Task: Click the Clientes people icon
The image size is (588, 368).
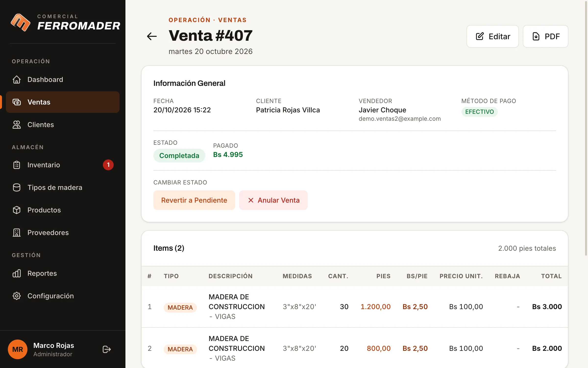Action: pyautogui.click(x=17, y=125)
